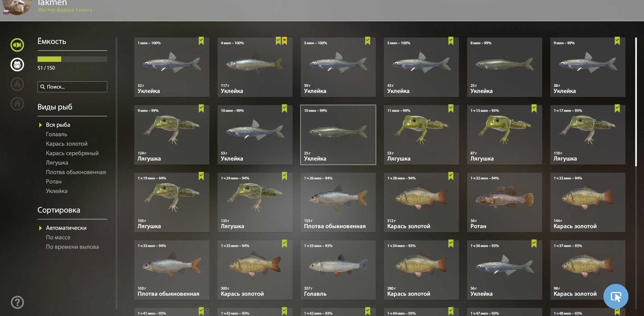Show Вся рыба in species list
The height and width of the screenshot is (316, 644).
pyautogui.click(x=58, y=125)
